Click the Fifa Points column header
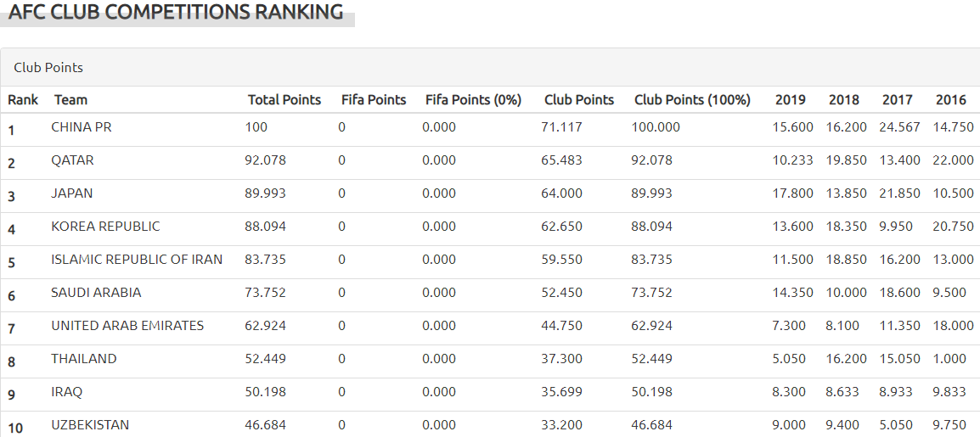This screenshot has height=437, width=980. (374, 100)
